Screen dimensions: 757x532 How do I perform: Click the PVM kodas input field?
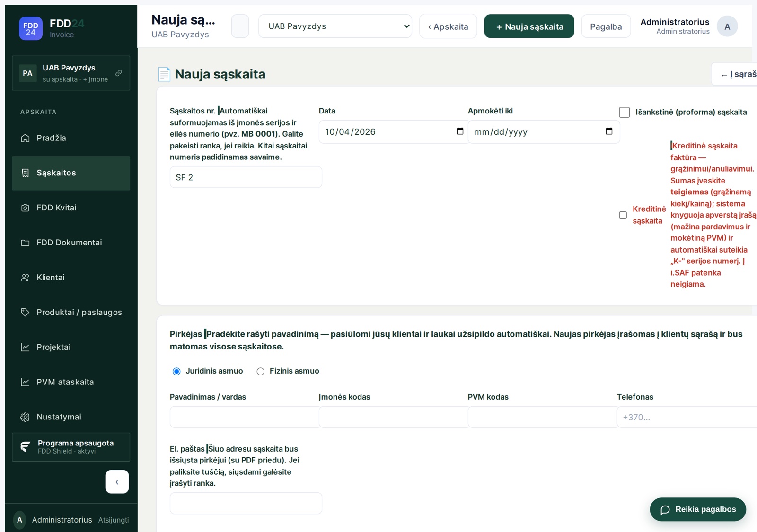click(x=543, y=417)
